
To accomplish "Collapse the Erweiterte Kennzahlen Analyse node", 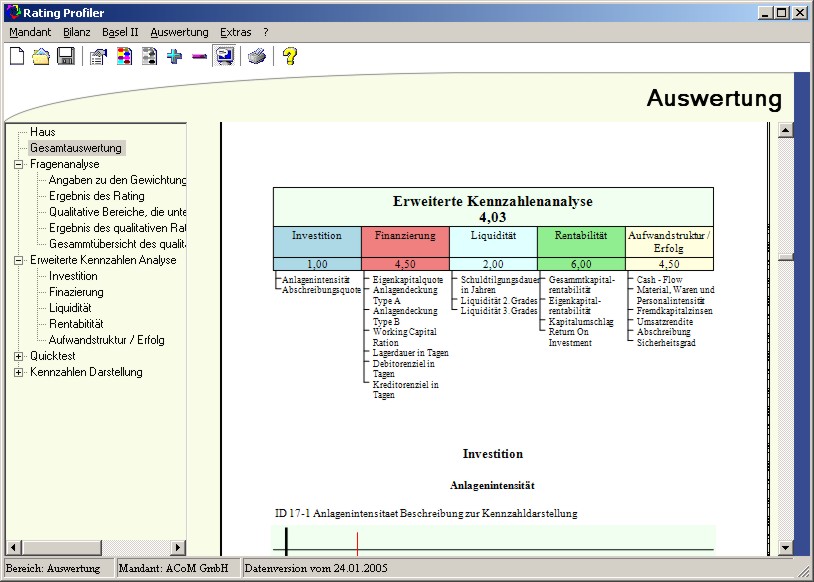I will (19, 261).
